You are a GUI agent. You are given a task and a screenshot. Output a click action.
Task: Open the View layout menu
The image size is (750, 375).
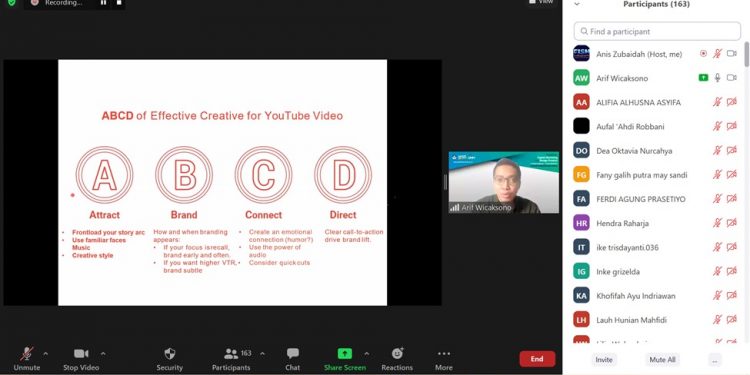pyautogui.click(x=541, y=2)
